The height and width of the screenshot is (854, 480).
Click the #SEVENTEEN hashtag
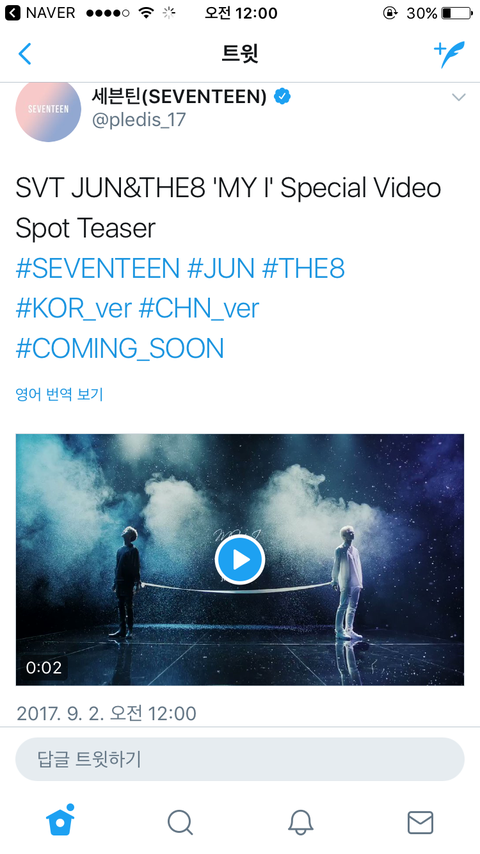(98, 269)
